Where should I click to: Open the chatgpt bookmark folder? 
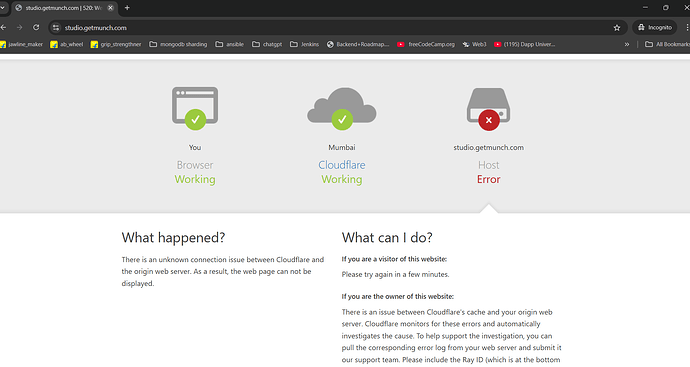click(x=267, y=44)
